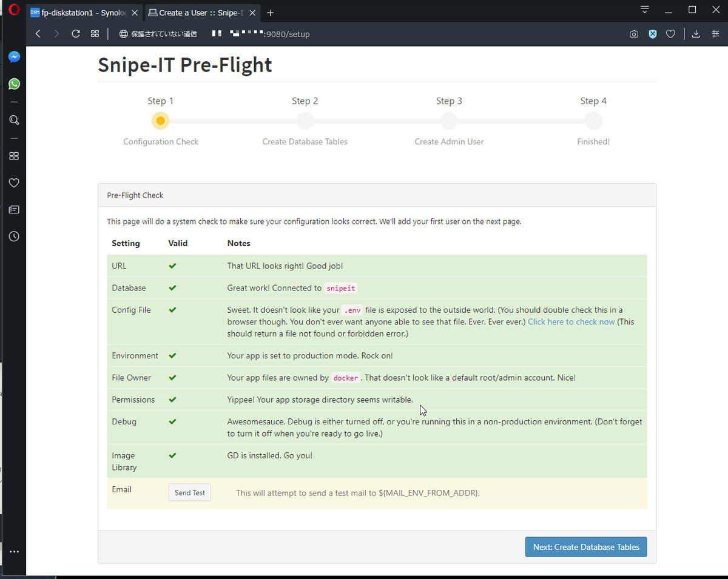Open history clock in sidebar
The width and height of the screenshot is (728, 579).
(14, 236)
